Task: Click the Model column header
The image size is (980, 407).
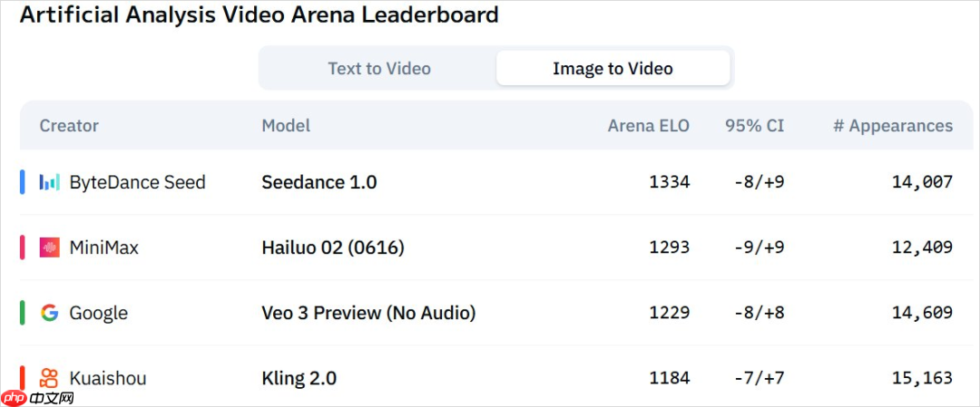Action: pos(286,125)
